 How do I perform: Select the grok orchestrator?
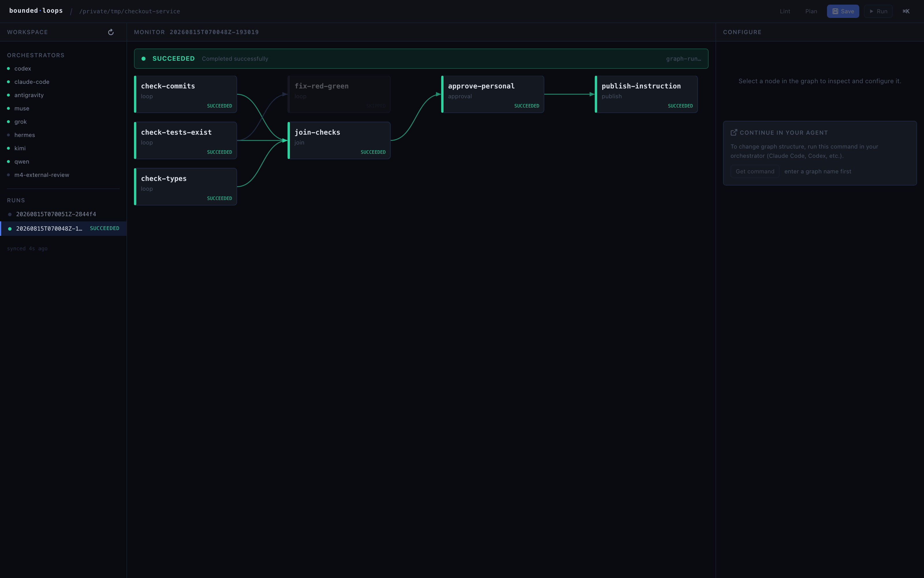pyautogui.click(x=64, y=122)
